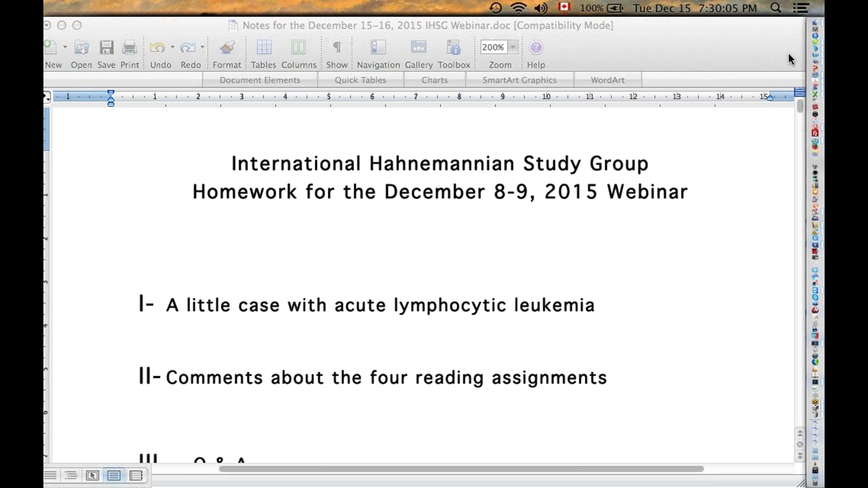The image size is (868, 488).
Task: Expand the New document dropdown arrow
Action: click(65, 47)
